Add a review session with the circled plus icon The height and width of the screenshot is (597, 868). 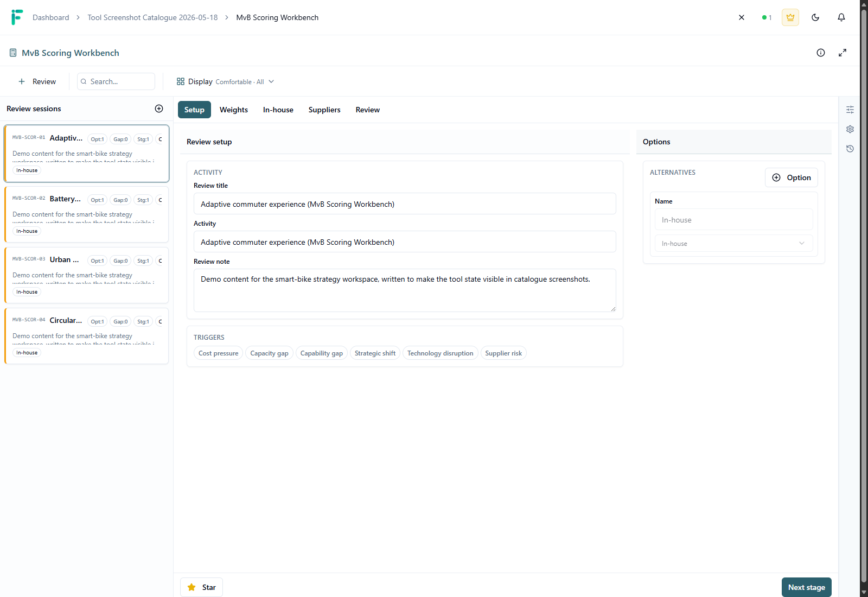[x=159, y=109]
